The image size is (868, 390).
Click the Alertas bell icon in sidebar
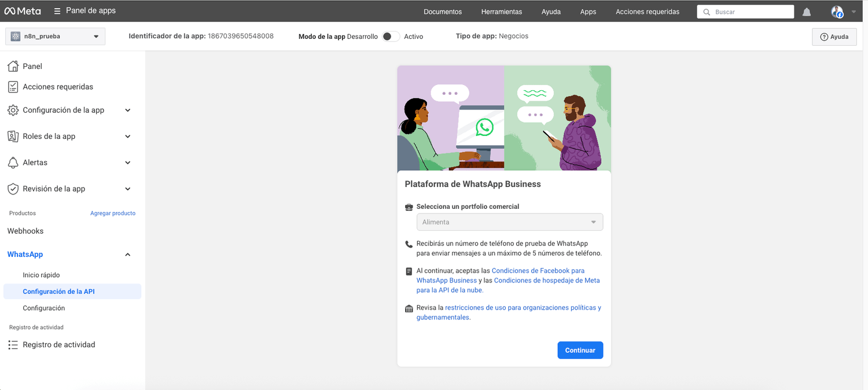click(x=13, y=163)
